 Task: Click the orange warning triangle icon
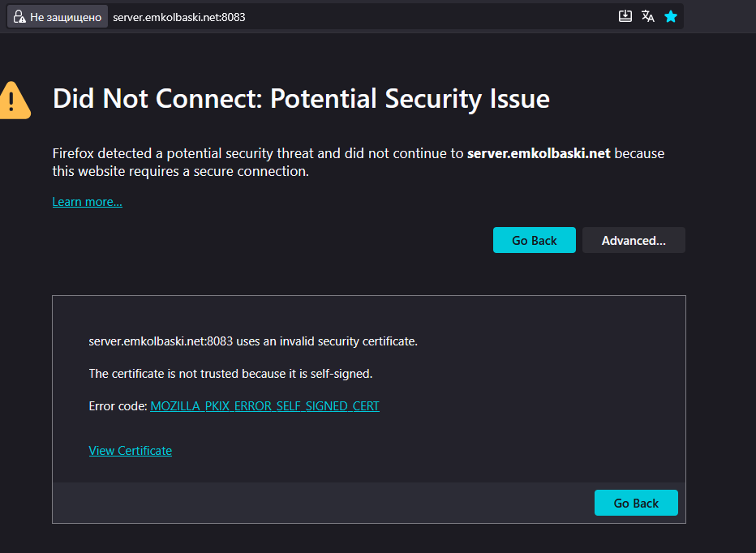pos(14,100)
